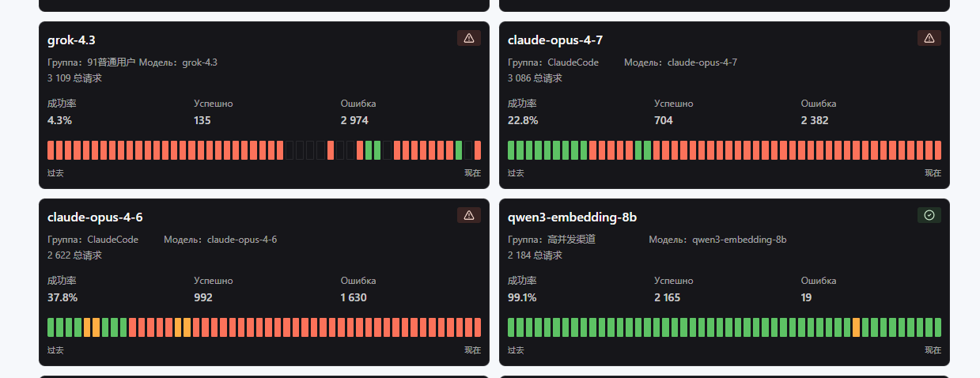Click the first green bar in claude-opus-4-7 timeline
The image size is (980, 378).
click(x=511, y=150)
